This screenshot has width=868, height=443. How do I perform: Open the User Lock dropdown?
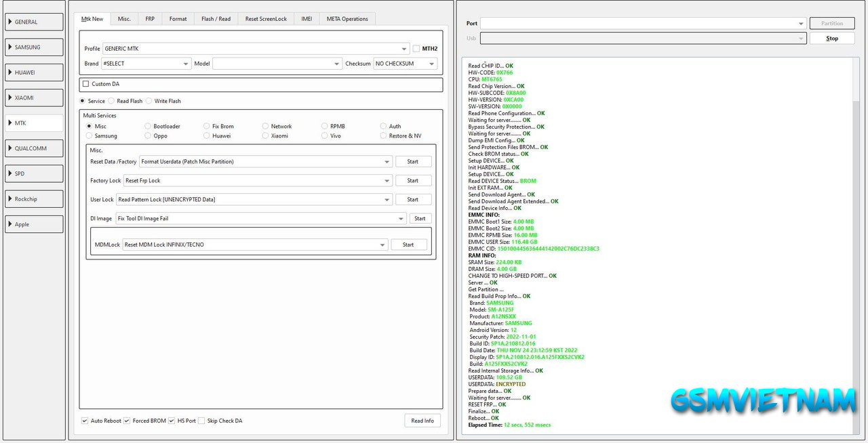(x=254, y=199)
